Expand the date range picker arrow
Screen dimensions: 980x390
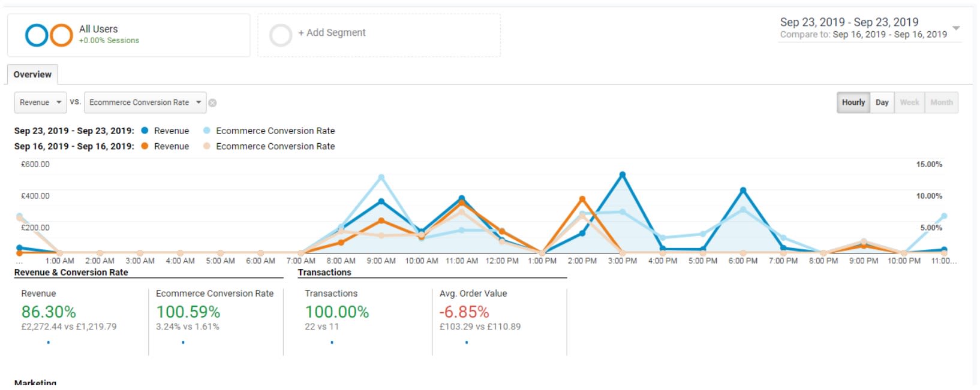coord(956,28)
